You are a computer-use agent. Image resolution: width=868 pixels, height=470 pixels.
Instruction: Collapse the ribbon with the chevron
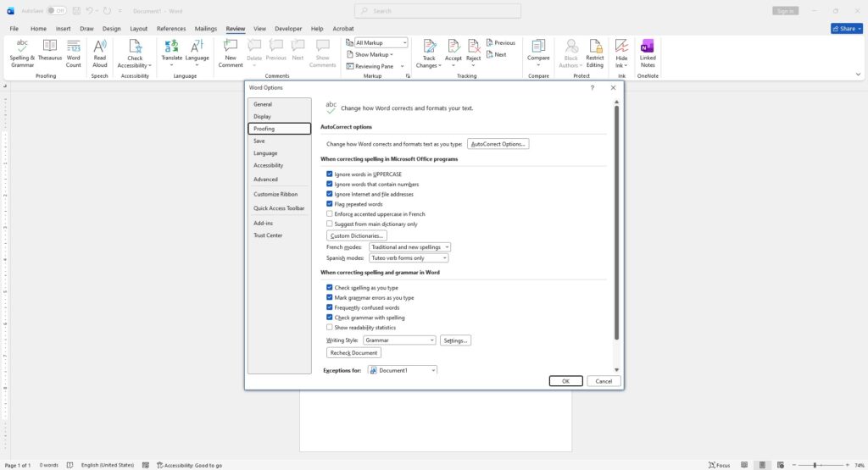click(x=858, y=74)
